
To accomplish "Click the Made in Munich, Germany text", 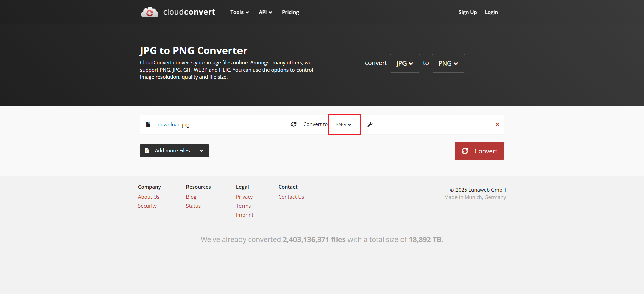I will tap(475, 197).
